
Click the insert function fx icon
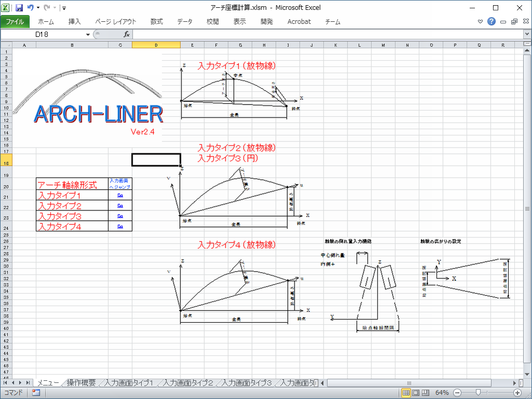(126, 34)
